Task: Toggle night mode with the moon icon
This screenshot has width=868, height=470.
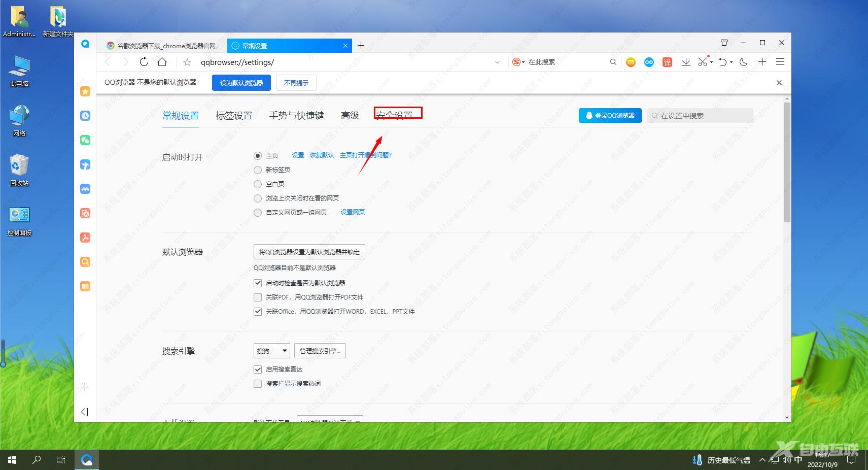Action: [744, 62]
